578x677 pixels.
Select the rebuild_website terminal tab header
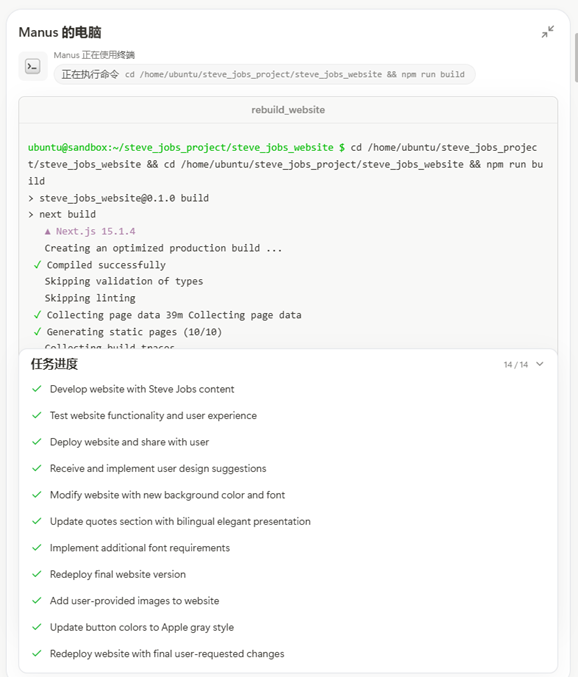tap(288, 110)
